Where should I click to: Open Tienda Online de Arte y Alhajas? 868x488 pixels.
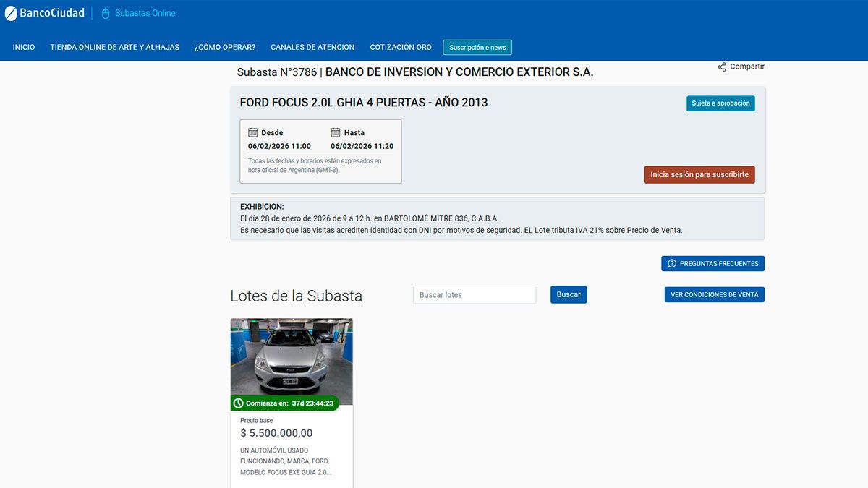(x=114, y=47)
